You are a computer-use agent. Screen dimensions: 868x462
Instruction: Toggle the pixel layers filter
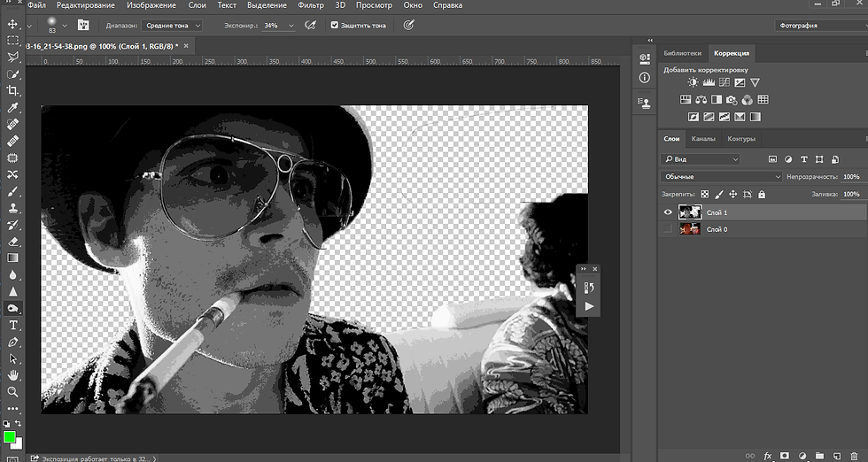click(772, 159)
